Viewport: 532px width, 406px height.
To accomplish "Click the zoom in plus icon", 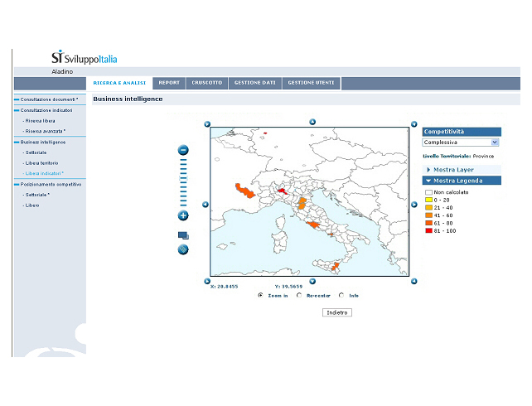I will click(x=183, y=215).
